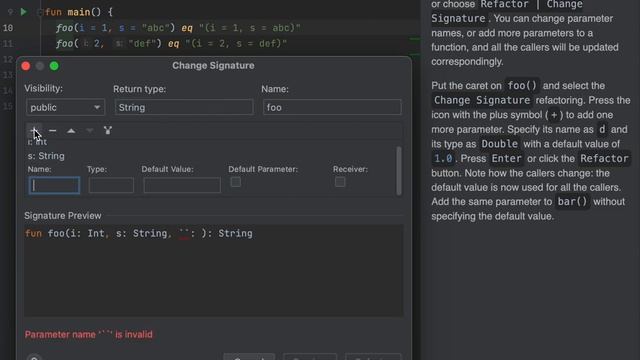Click the green zoom window button
This screenshot has width=640, height=360.
pyautogui.click(x=54, y=66)
